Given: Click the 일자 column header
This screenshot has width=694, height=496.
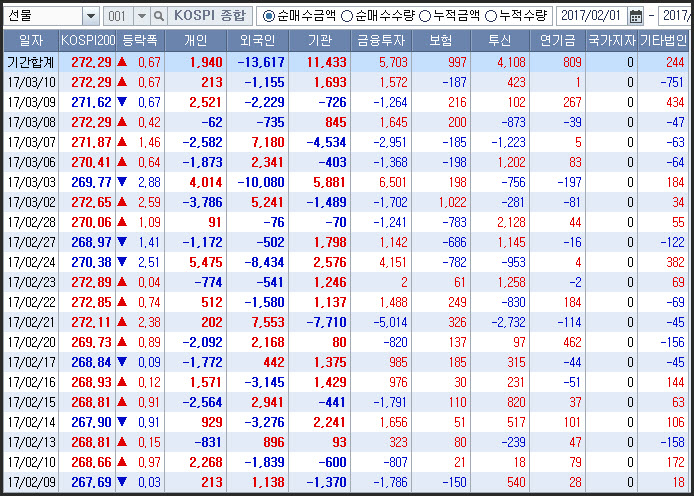Looking at the screenshot, I should pyautogui.click(x=31, y=41).
